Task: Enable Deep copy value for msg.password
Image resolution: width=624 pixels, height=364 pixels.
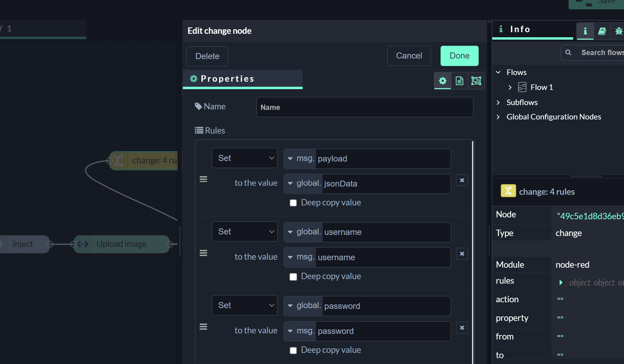Action: click(x=293, y=350)
